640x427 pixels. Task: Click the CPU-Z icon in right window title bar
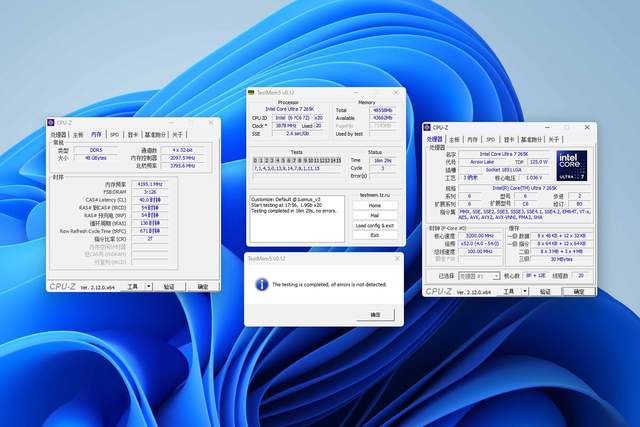[427, 127]
